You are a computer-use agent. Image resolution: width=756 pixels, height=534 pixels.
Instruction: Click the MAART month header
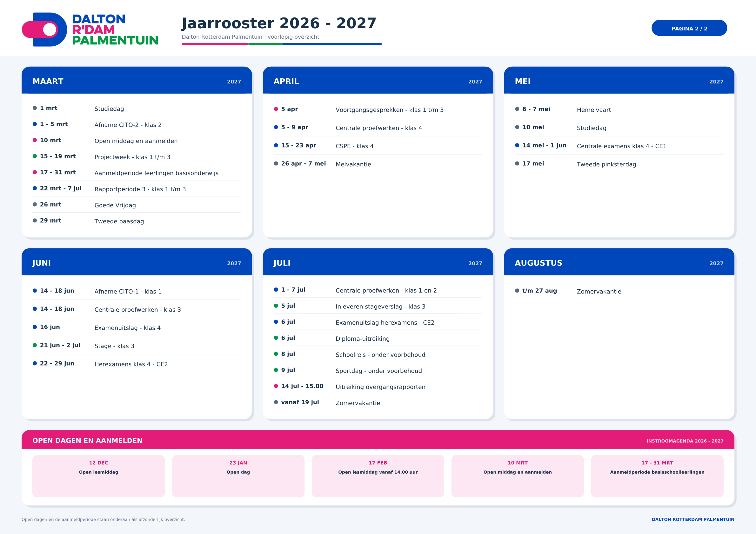(137, 80)
